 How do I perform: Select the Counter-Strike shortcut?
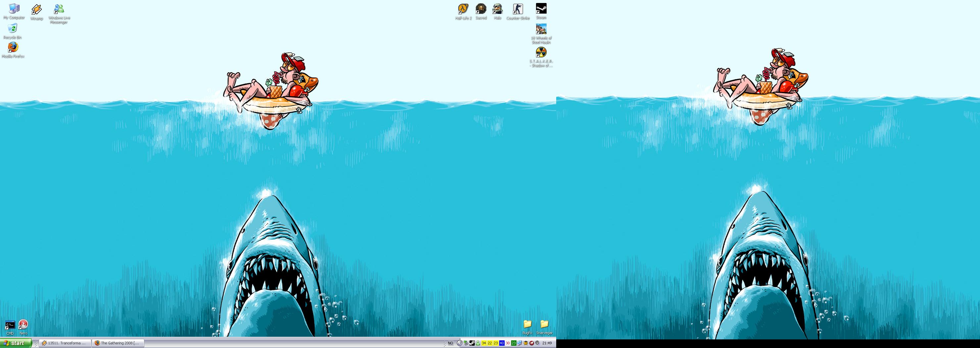tap(518, 11)
